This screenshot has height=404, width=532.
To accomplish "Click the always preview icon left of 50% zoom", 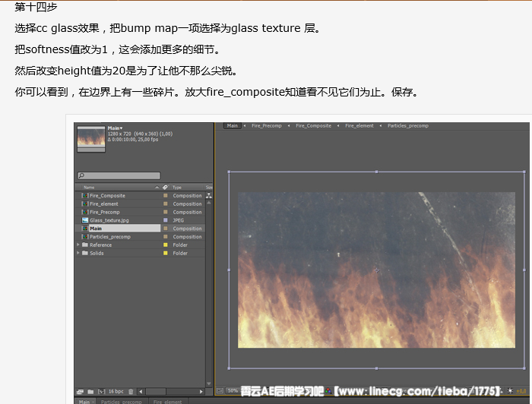I will click(220, 391).
